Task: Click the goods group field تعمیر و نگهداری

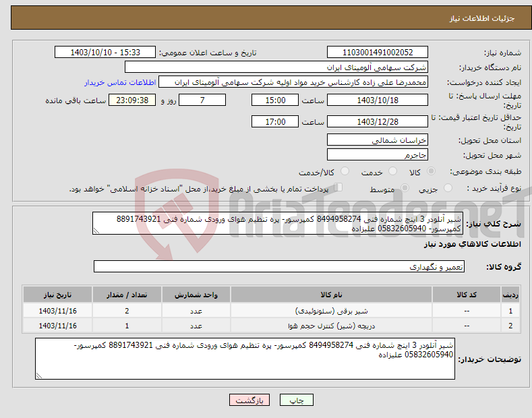Action: (279, 267)
